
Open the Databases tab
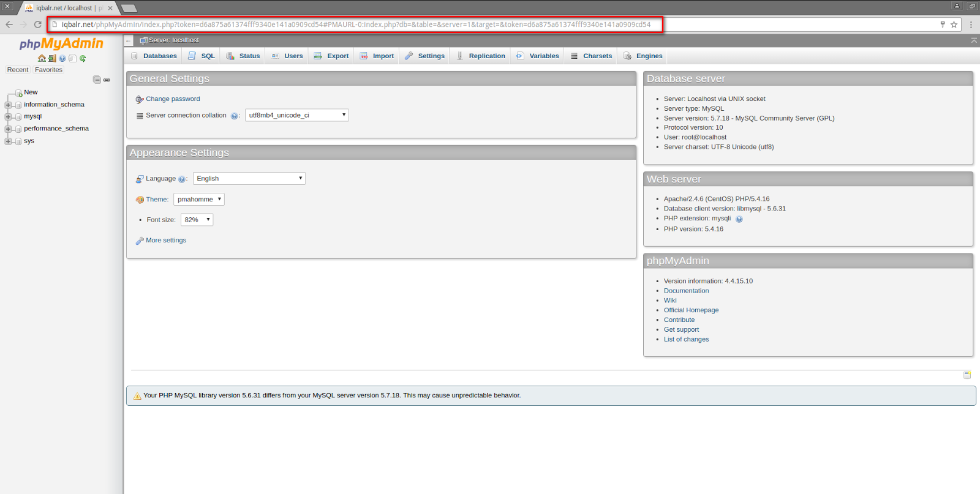click(154, 56)
